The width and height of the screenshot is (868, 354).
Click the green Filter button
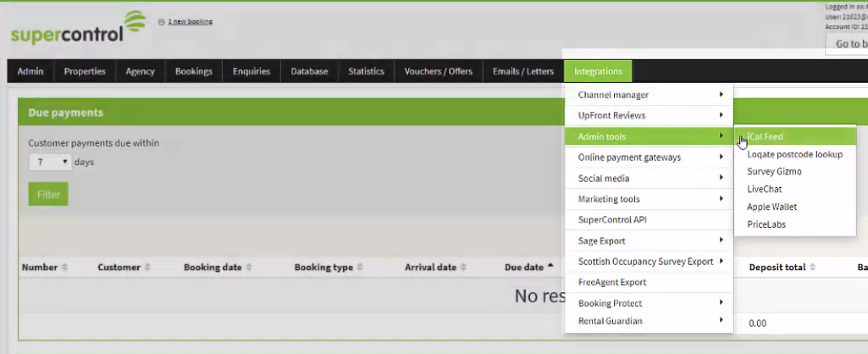48,195
